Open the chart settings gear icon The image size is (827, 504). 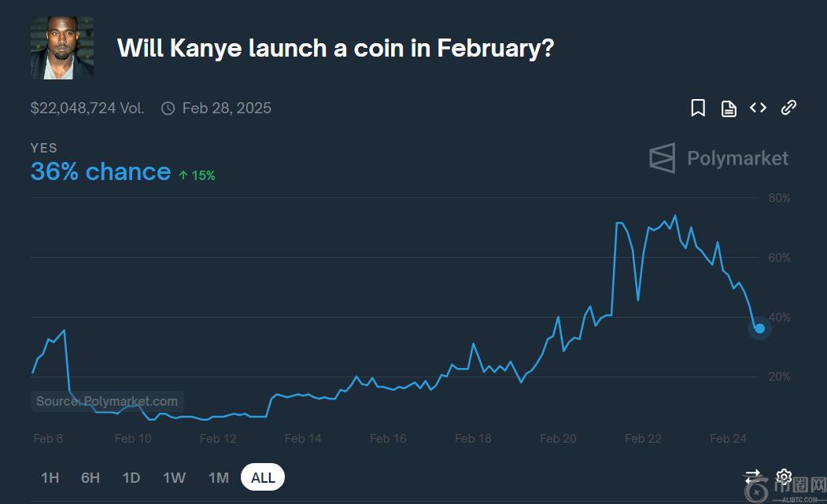[x=783, y=476]
